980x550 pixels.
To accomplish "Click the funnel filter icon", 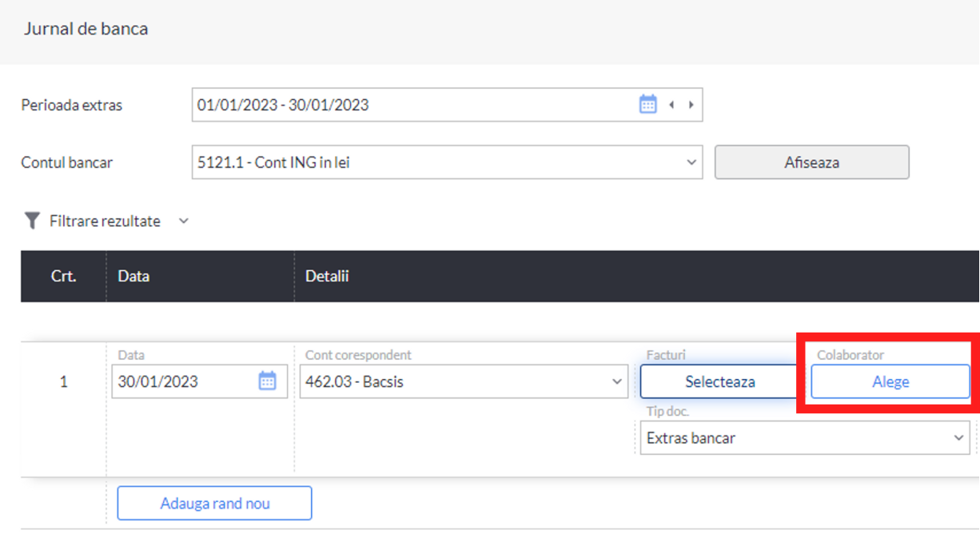I will (x=32, y=221).
